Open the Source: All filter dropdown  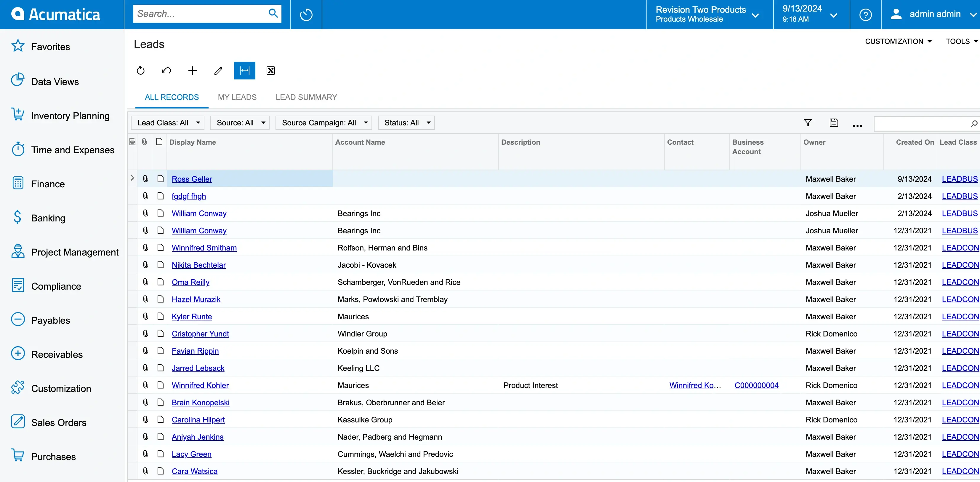point(240,123)
